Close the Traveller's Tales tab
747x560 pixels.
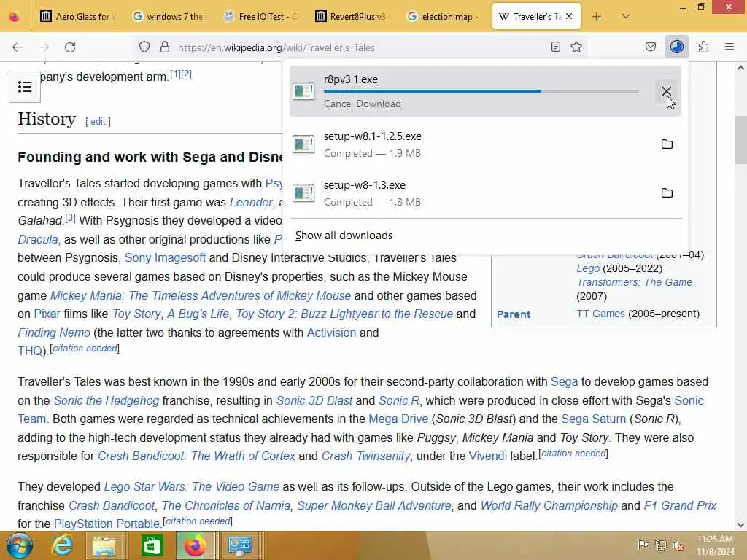coord(569,17)
